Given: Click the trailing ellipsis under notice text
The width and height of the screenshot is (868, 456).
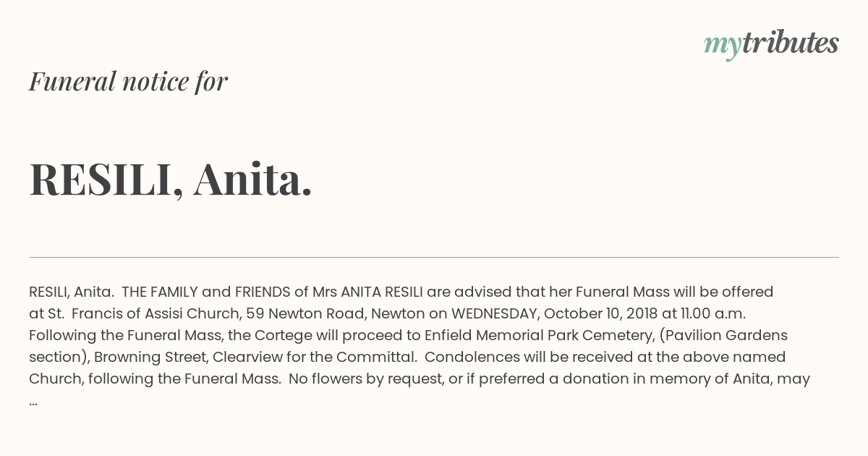Looking at the screenshot, I should tap(33, 400).
